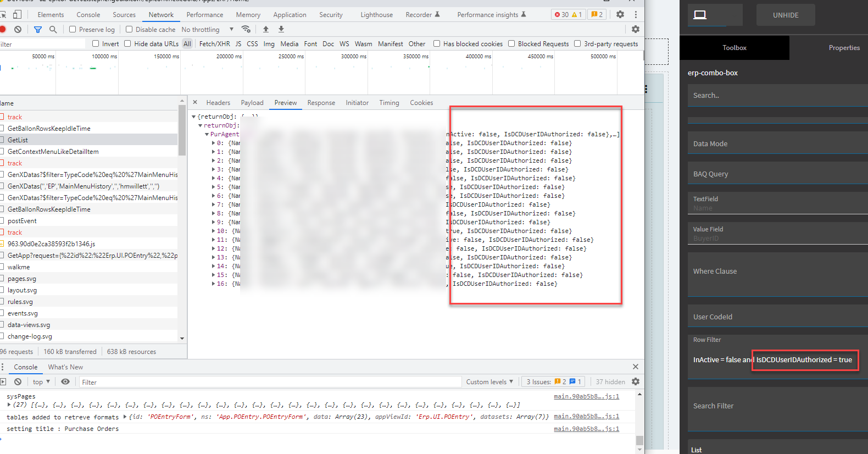
Task: Close the Console drawer
Action: (x=636, y=367)
